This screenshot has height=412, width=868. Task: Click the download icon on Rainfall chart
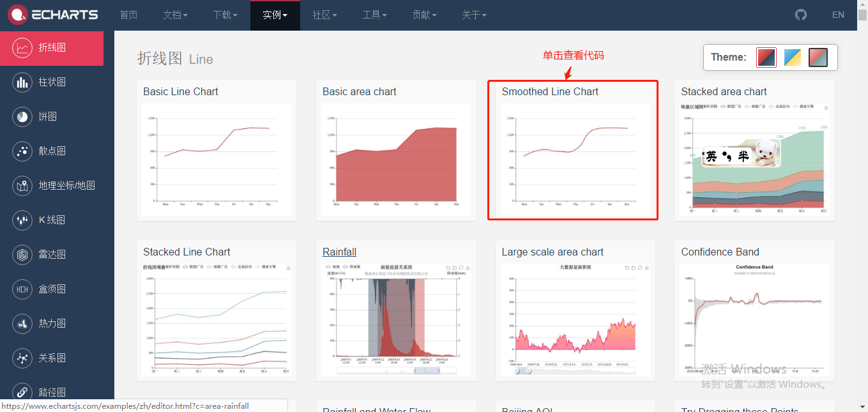pyautogui.click(x=467, y=268)
